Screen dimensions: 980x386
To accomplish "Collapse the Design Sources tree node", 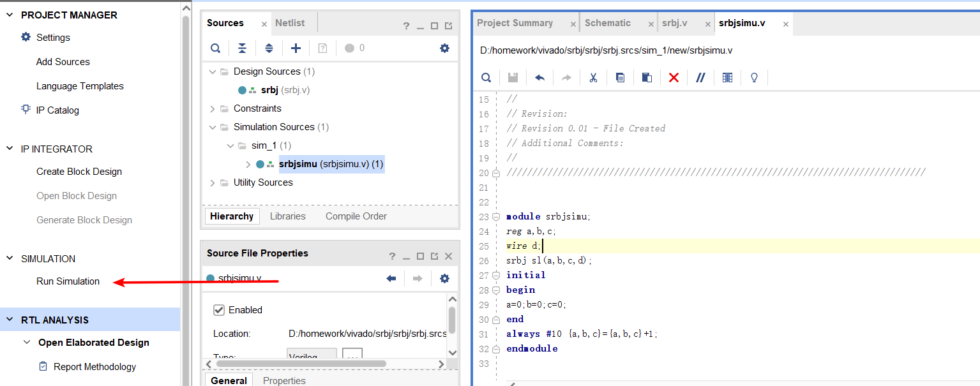I will tap(213, 71).
